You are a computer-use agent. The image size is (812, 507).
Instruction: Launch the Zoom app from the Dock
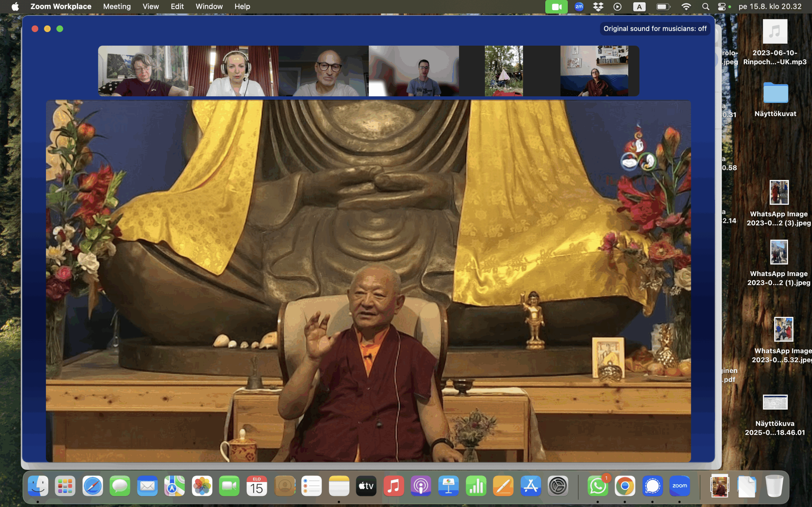click(679, 485)
